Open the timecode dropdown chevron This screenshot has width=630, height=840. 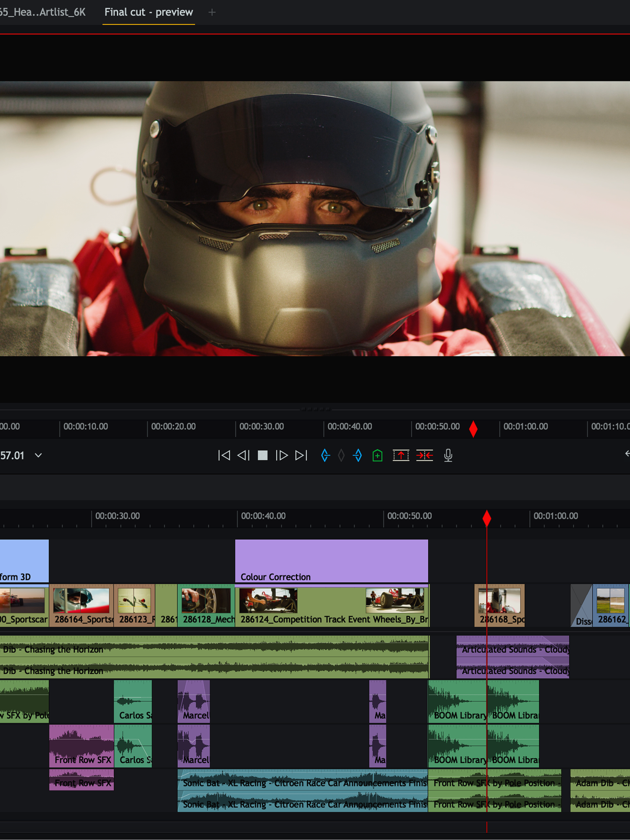pos(38,455)
